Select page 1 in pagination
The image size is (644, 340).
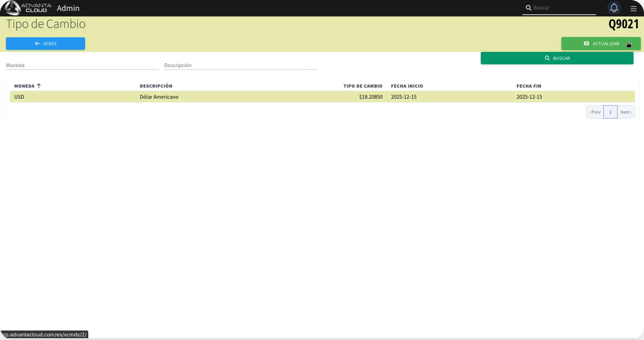pos(610,112)
